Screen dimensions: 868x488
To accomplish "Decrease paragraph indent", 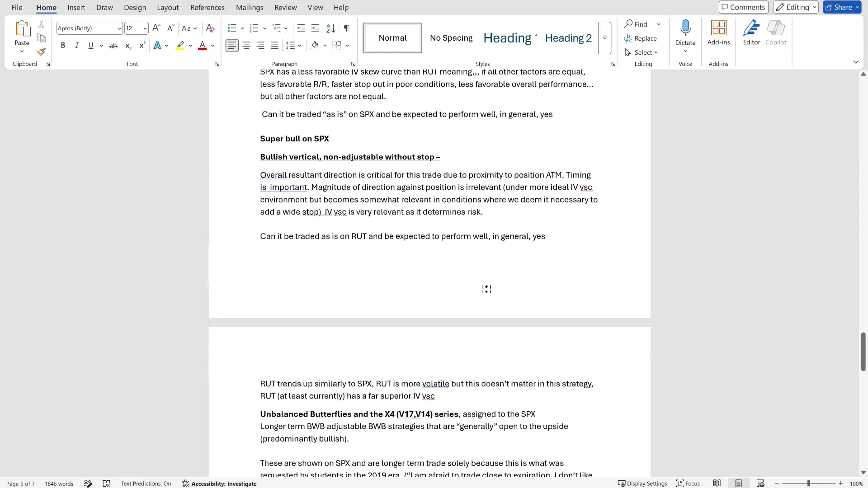I will (301, 28).
